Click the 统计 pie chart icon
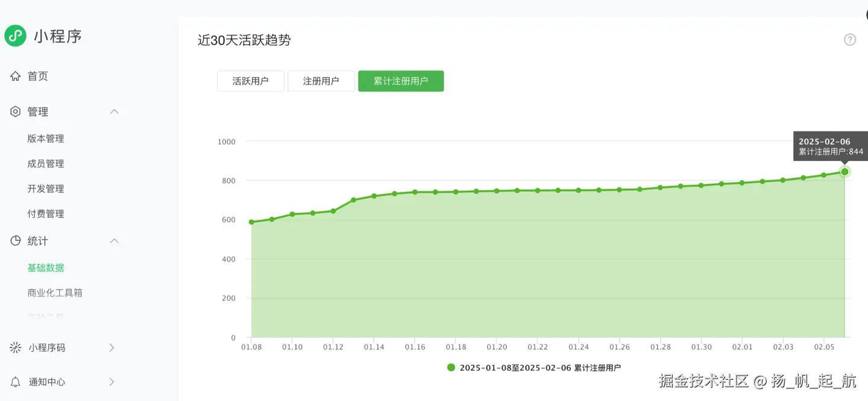The image size is (868, 401). (x=16, y=241)
